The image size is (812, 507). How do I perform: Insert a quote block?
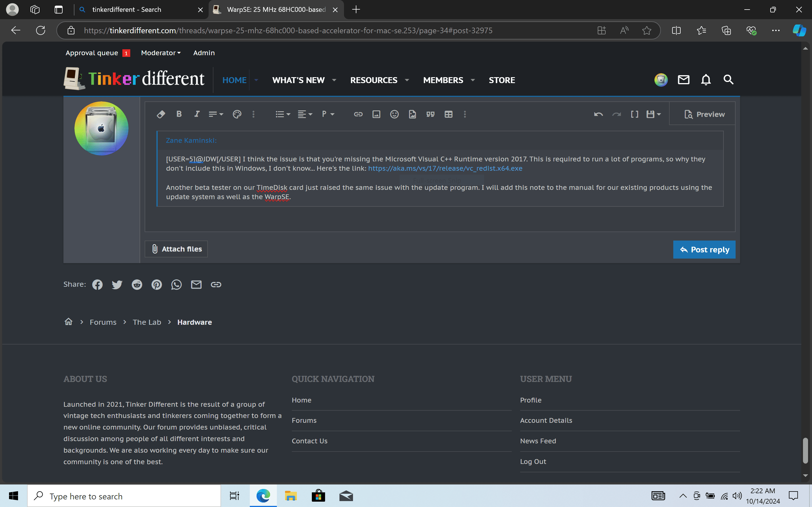click(x=431, y=114)
